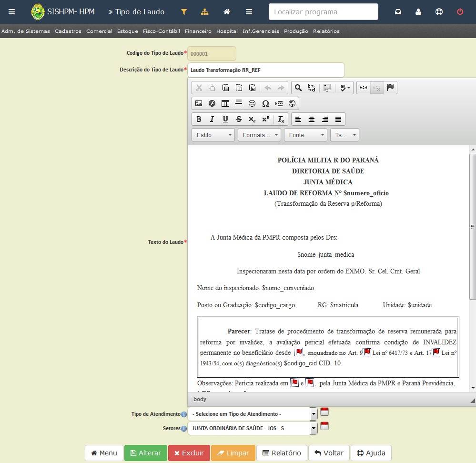Open the Replace tool icon
The image size is (476, 463).
click(x=312, y=88)
